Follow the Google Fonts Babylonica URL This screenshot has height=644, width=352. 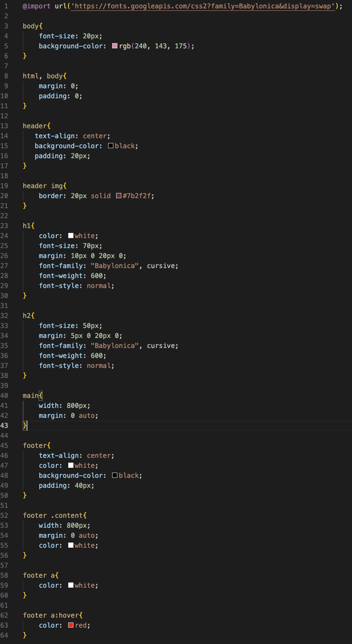(x=203, y=6)
